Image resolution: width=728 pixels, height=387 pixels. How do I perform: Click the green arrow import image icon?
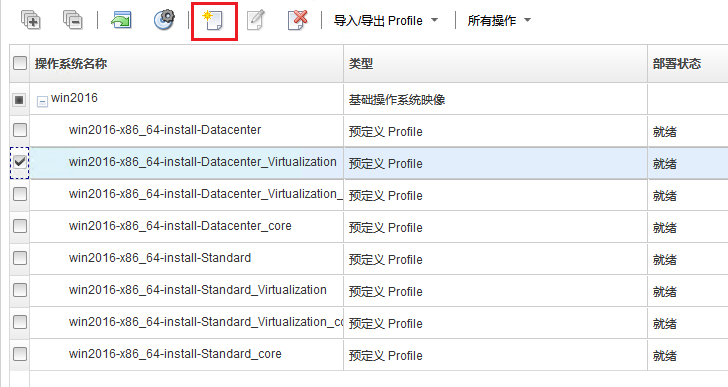(x=121, y=20)
